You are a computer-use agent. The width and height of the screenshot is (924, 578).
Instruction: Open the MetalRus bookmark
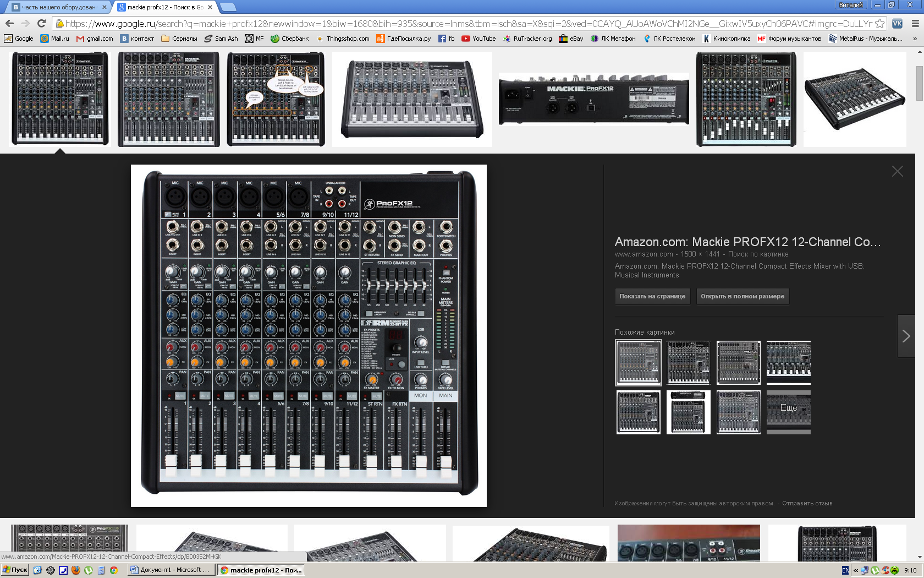866,39
